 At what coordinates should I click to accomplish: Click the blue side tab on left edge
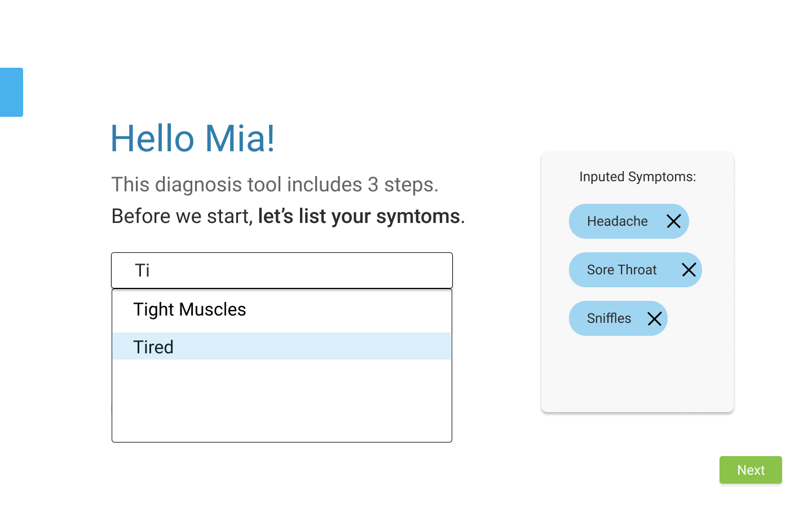[11, 92]
